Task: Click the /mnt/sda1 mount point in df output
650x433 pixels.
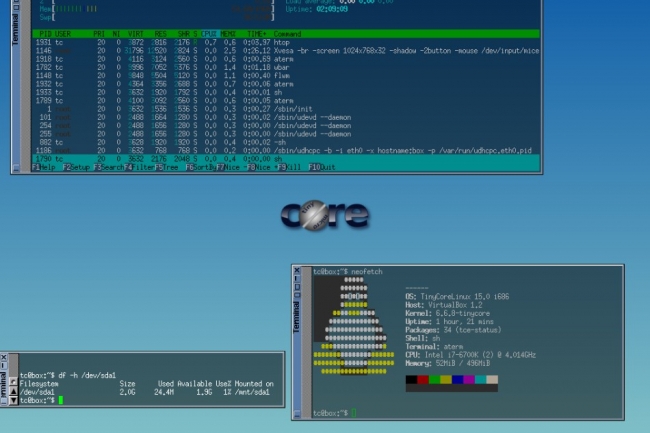Action: (252, 392)
